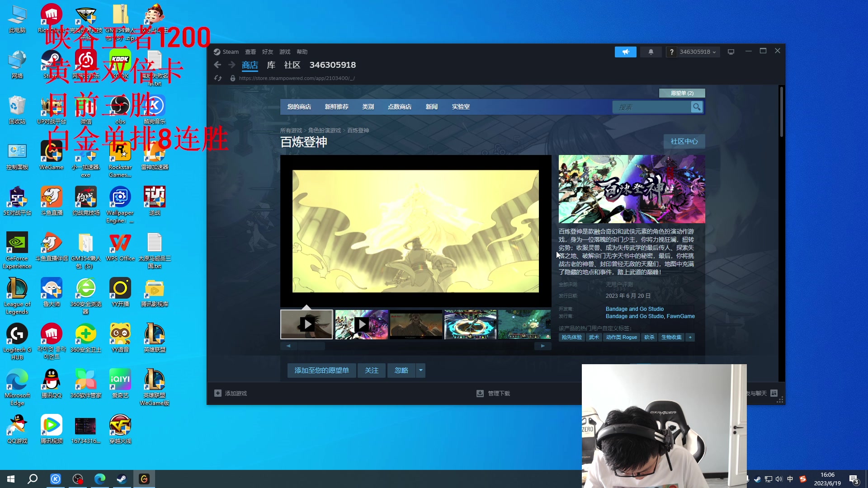Select the second video thumbnail

click(x=362, y=324)
